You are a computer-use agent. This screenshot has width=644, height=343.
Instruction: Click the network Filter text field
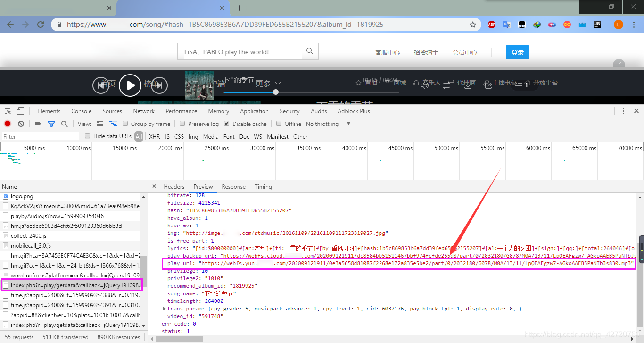(41, 136)
